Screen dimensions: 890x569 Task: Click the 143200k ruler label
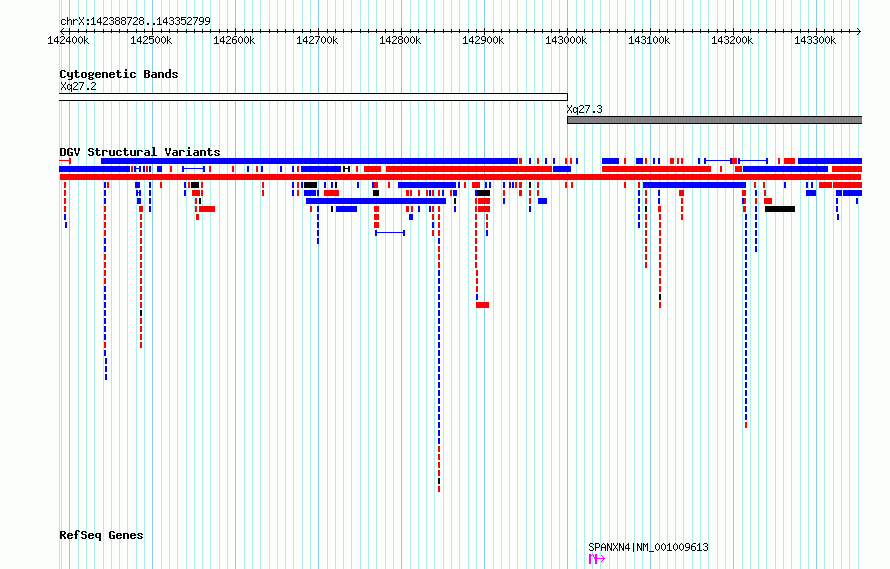[732, 40]
